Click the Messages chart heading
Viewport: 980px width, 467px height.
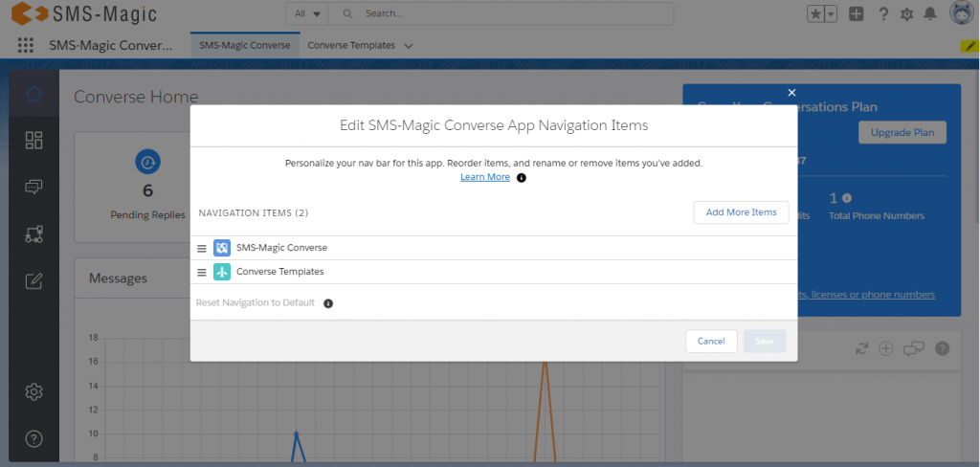[118, 278]
